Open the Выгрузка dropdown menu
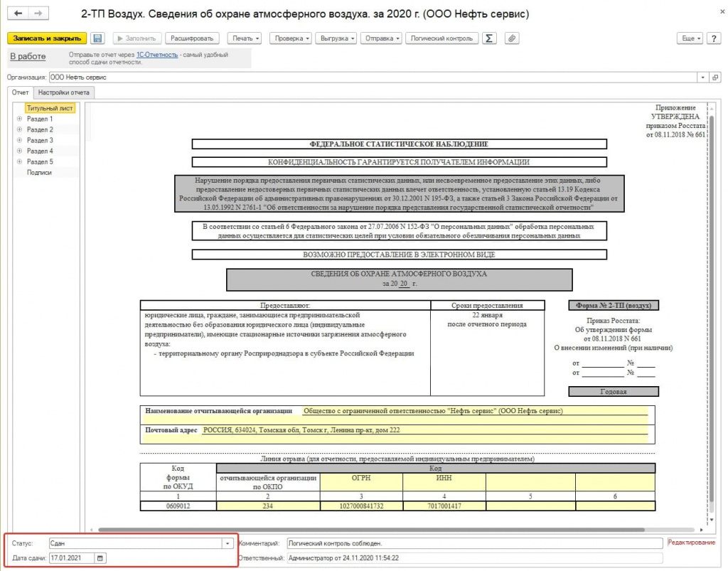The width and height of the screenshot is (728, 571). (336, 38)
